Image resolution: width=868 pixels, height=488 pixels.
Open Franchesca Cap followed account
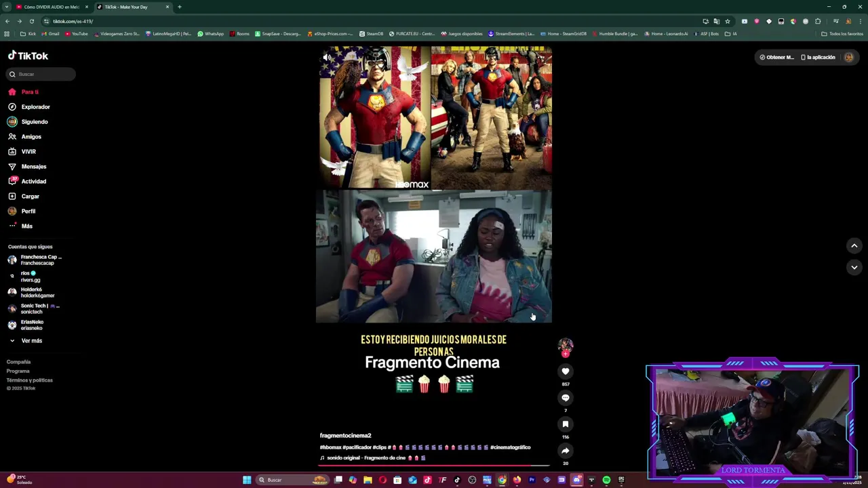coord(35,260)
